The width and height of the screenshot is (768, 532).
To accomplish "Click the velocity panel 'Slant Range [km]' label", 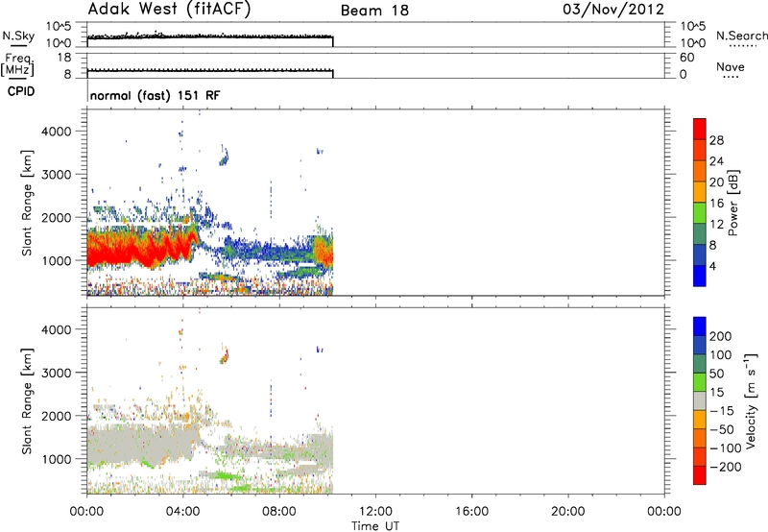I will pos(27,401).
